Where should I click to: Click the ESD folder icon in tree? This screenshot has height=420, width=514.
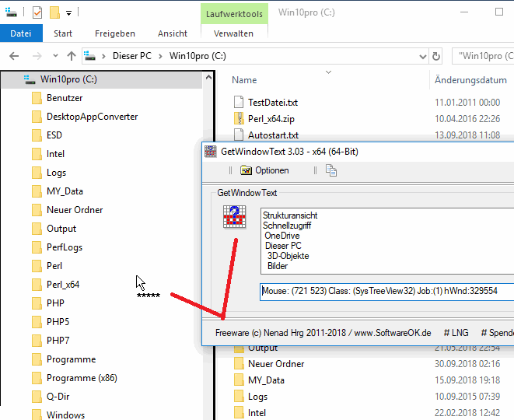click(37, 135)
